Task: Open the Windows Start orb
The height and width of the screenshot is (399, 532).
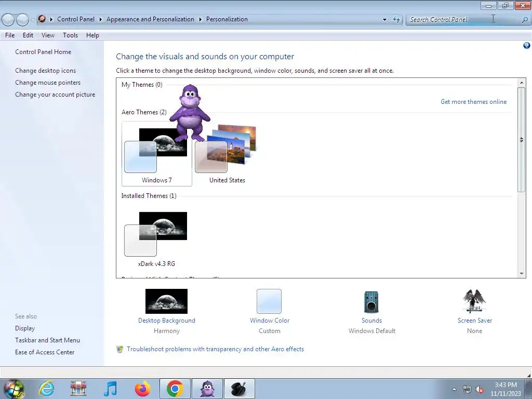Action: click(14, 389)
